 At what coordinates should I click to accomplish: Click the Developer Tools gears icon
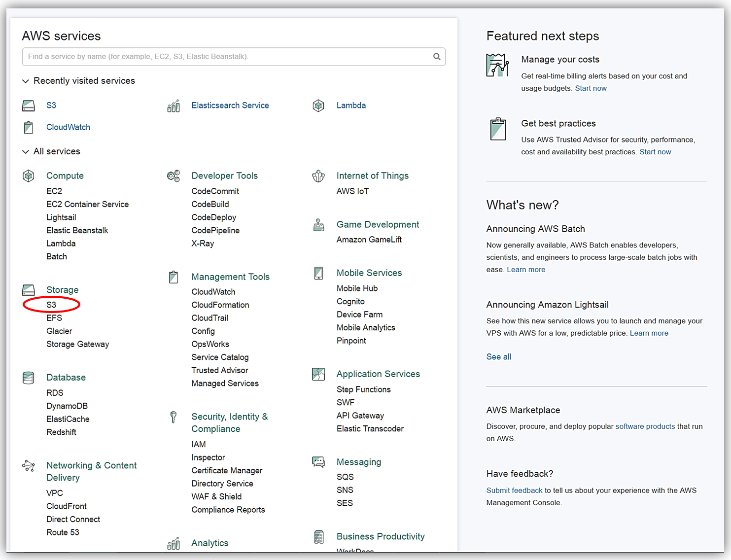(174, 176)
